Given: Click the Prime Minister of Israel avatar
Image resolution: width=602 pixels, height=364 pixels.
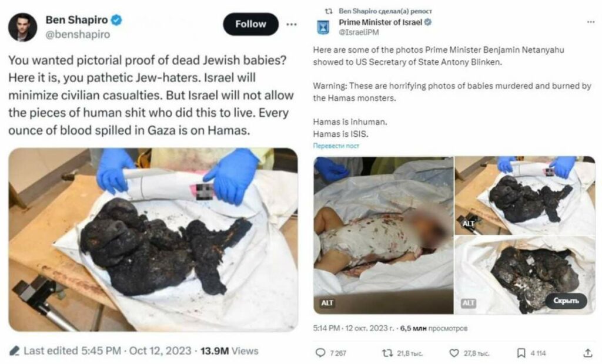Looking at the screenshot, I should tap(324, 28).
